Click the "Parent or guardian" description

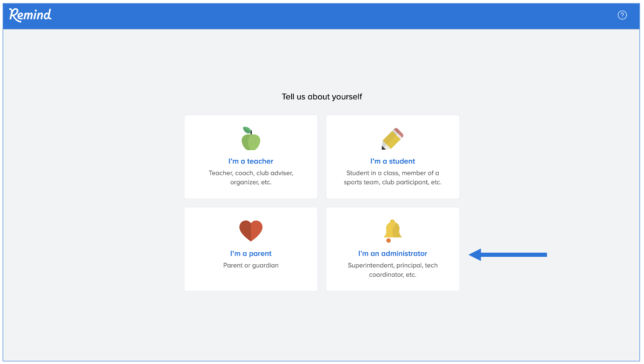click(x=251, y=266)
